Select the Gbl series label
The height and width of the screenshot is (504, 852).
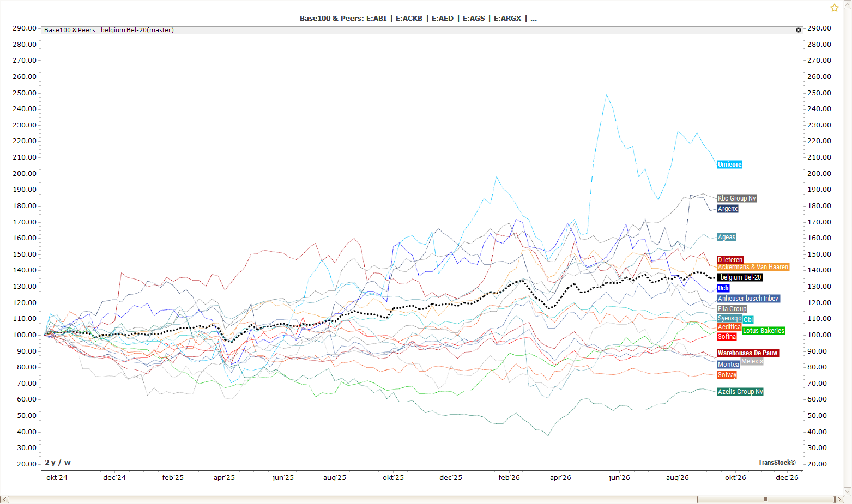click(x=748, y=320)
